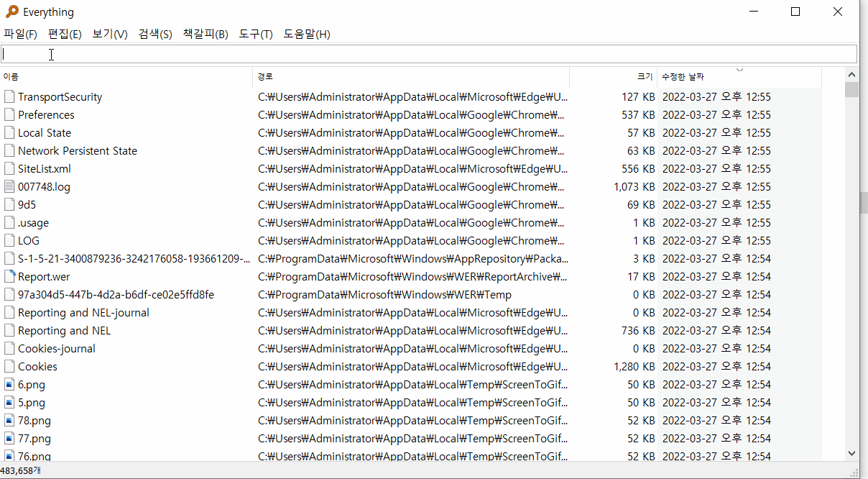The height and width of the screenshot is (479, 868).
Task: Open the 도움말(H) menu
Action: point(307,34)
